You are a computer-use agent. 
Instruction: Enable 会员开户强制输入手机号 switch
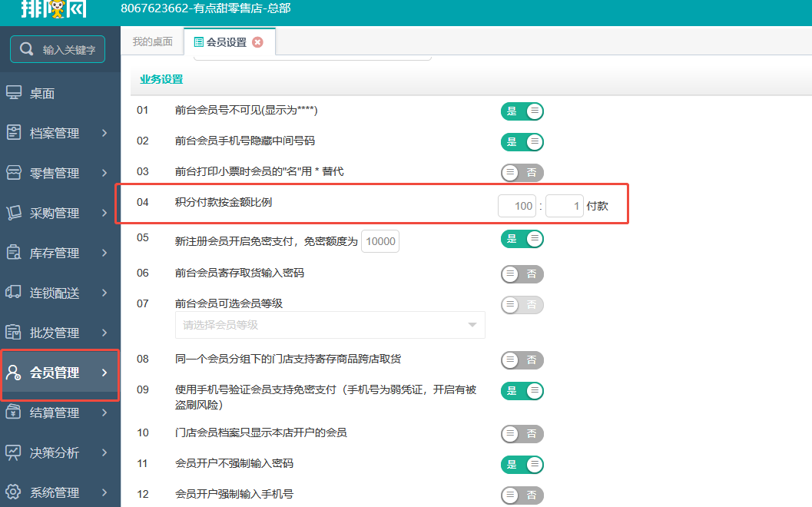522,495
